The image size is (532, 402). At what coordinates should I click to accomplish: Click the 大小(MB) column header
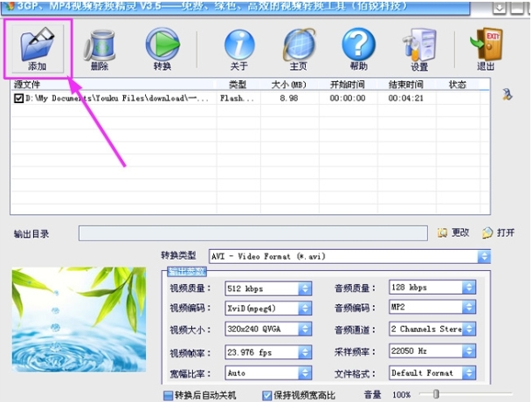click(290, 85)
